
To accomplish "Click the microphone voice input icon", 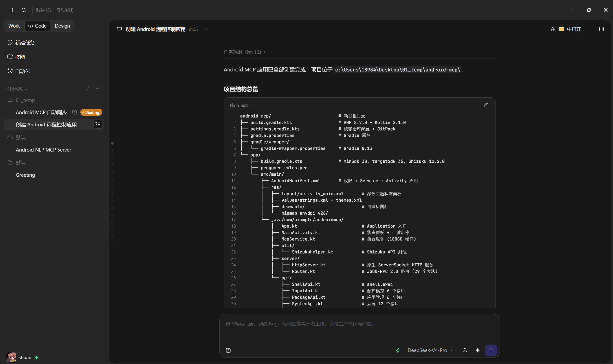I will (x=465, y=350).
